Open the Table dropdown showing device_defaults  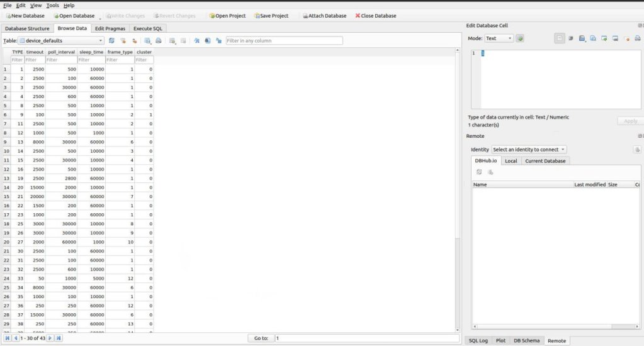click(61, 40)
